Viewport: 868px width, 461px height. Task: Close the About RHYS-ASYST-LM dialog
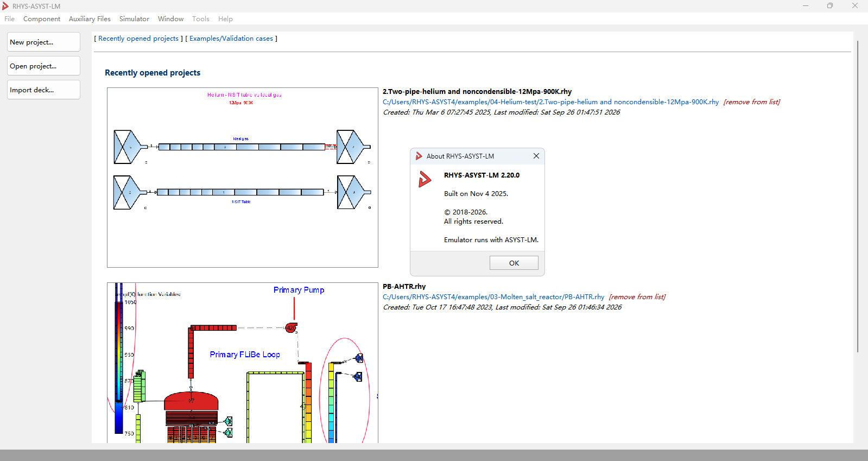click(x=536, y=156)
